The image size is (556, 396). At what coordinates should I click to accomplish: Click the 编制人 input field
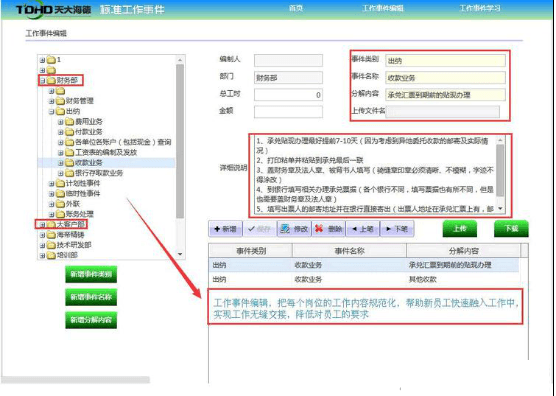click(x=288, y=60)
